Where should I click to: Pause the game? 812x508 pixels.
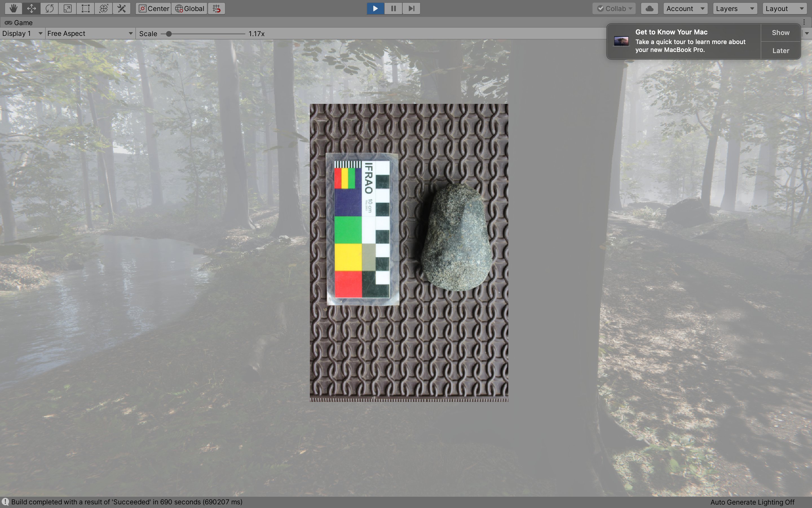(x=393, y=8)
